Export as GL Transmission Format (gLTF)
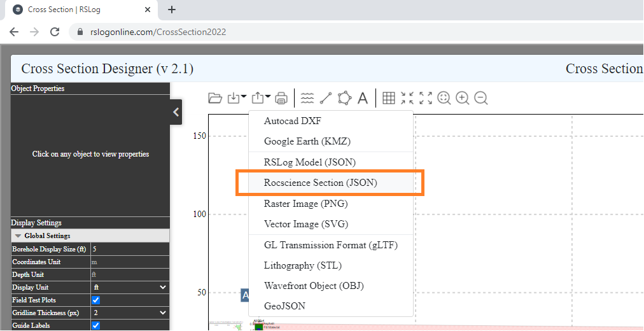This screenshot has width=644, height=331. coord(331,245)
